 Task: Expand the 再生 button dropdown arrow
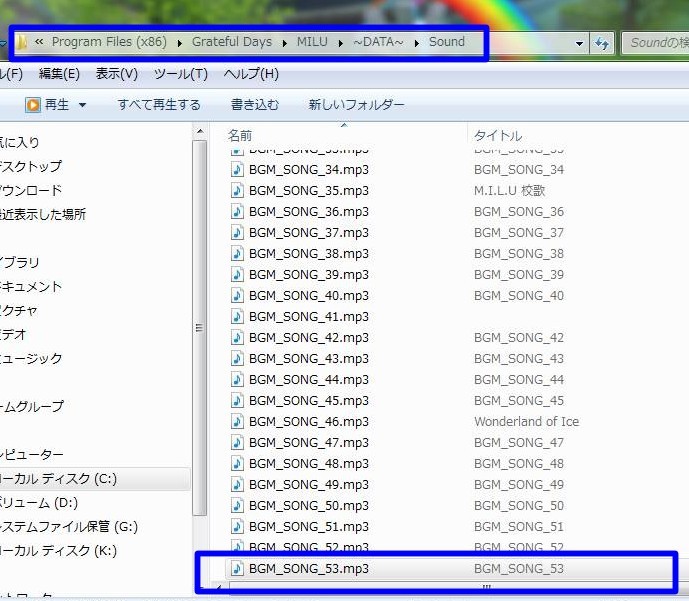pyautogui.click(x=82, y=105)
